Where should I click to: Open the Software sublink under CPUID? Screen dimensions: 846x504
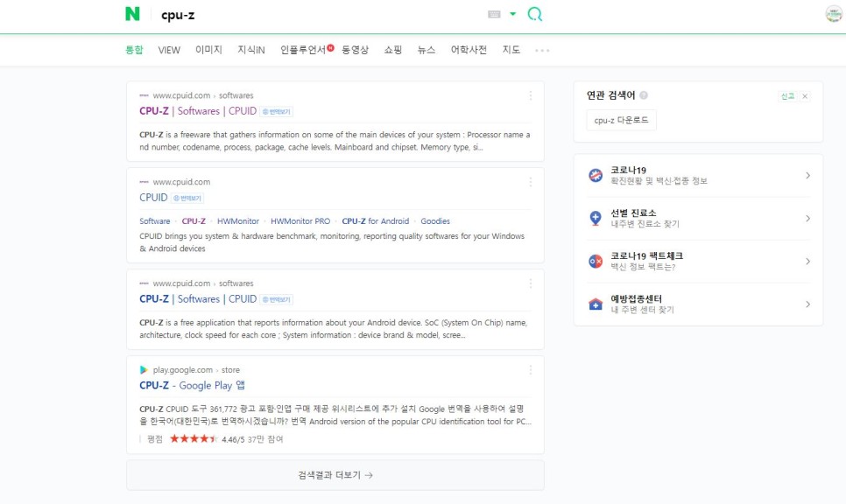[154, 221]
